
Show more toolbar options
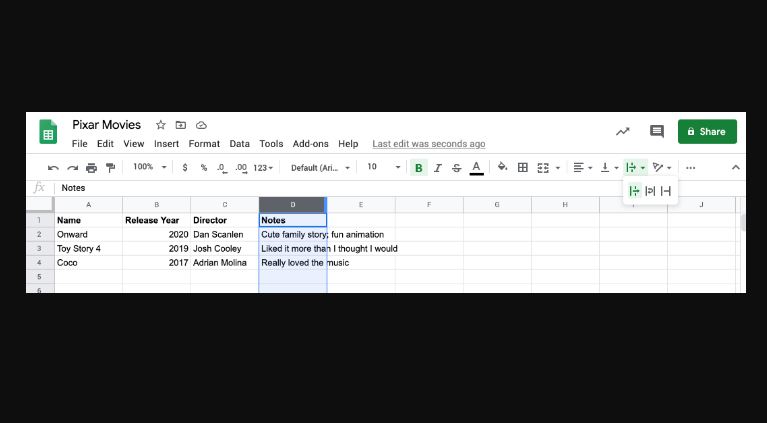coord(690,168)
